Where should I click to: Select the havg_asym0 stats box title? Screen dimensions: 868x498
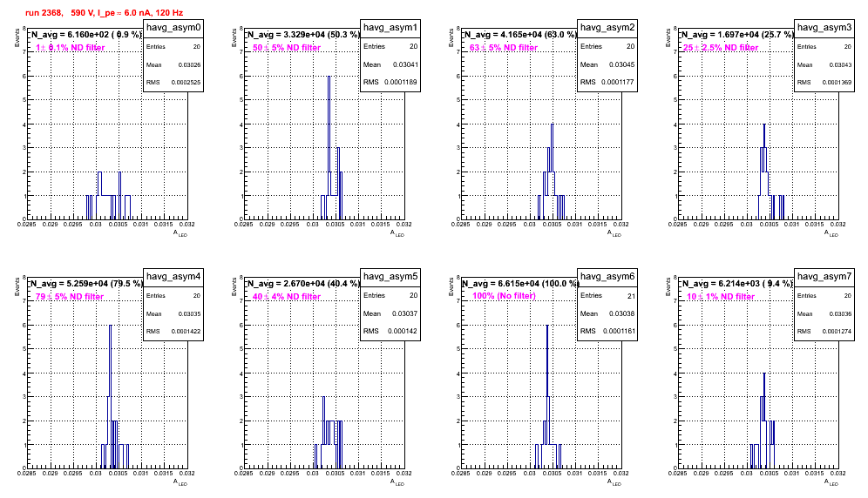(173, 27)
